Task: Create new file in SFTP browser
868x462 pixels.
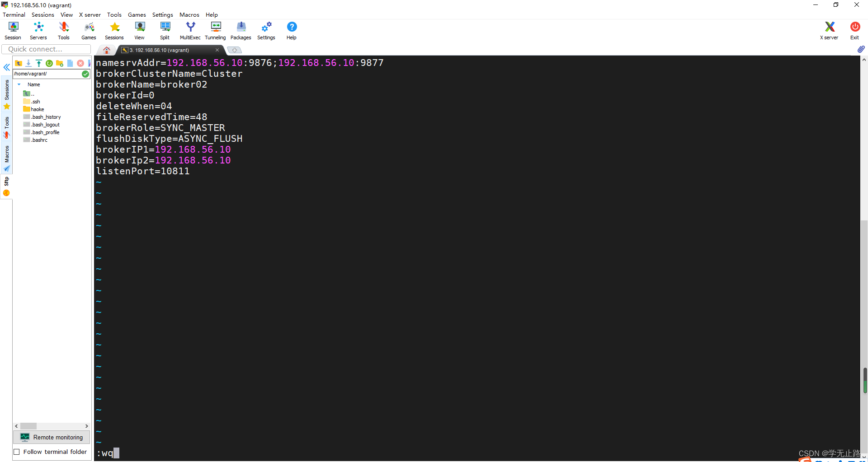Action: (x=70, y=63)
